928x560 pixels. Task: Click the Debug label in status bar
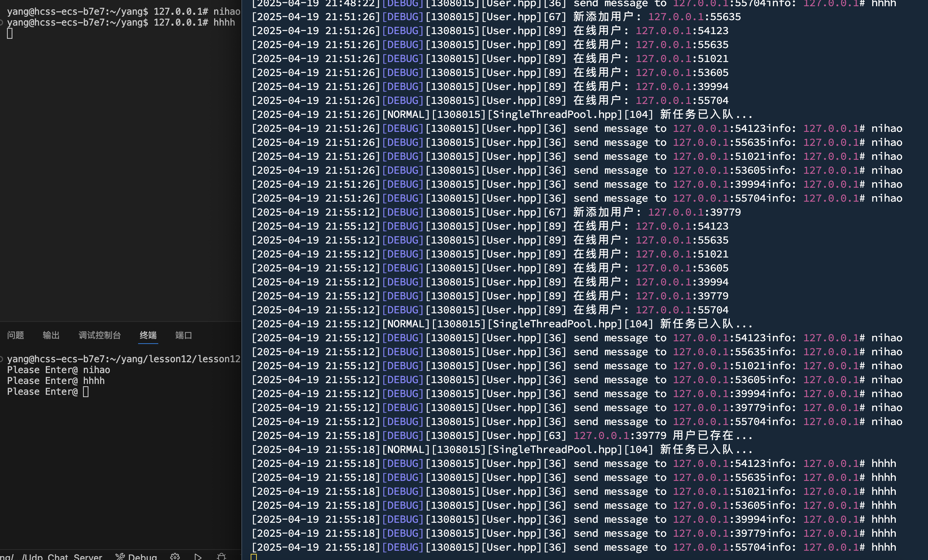coord(142,557)
